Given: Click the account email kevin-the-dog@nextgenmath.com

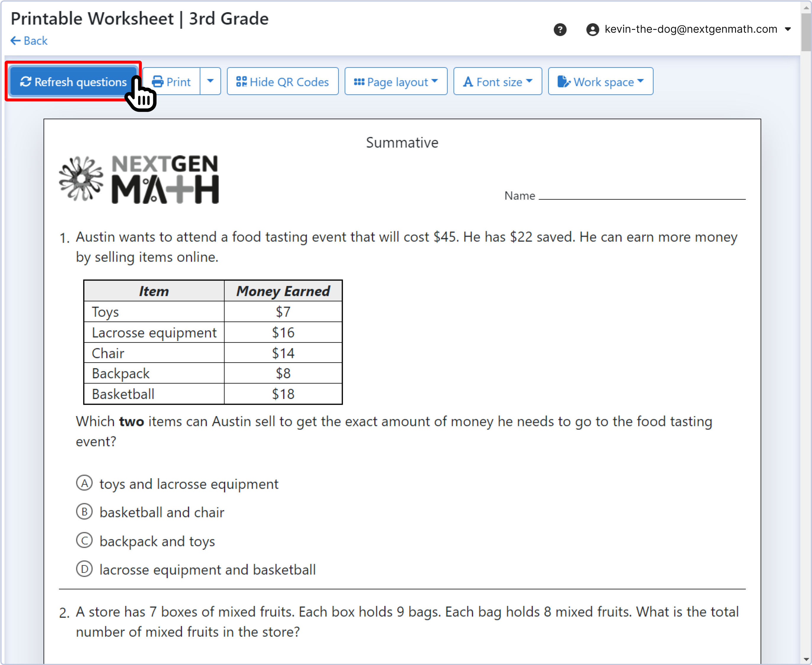Looking at the screenshot, I should [691, 29].
